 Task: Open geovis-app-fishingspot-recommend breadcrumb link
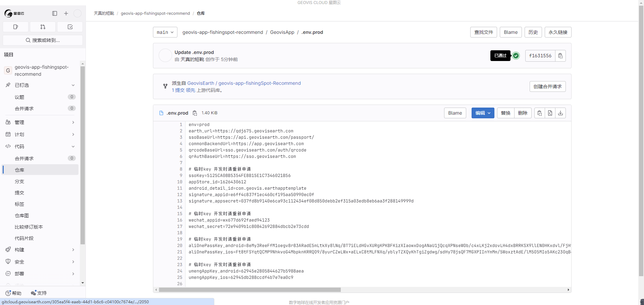pos(155,13)
